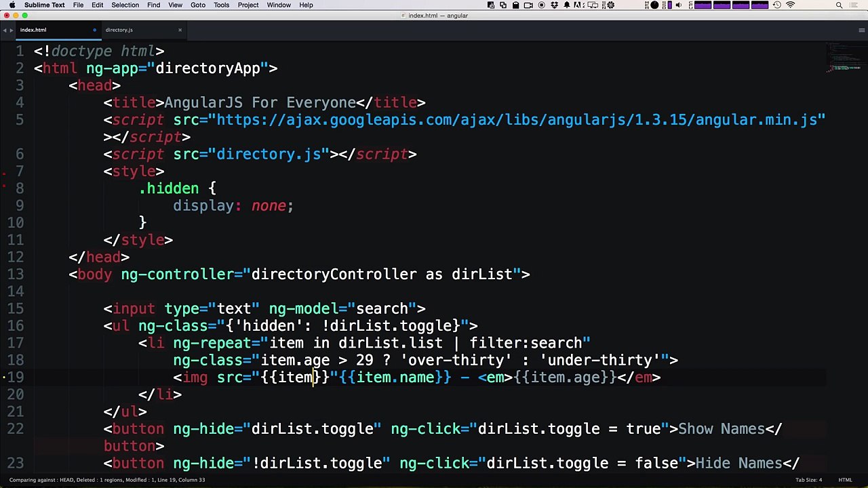Viewport: 868px width, 488px height.
Task: Click the unsaved dot on index.html tab
Action: click(x=95, y=30)
